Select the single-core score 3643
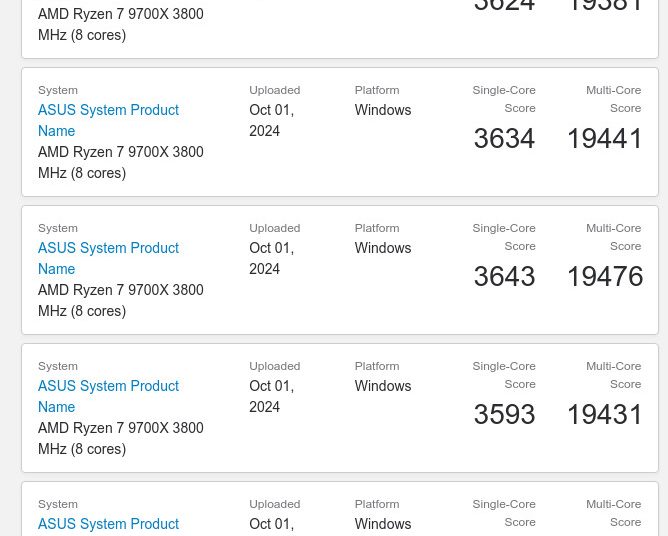The image size is (668, 536). click(x=504, y=277)
